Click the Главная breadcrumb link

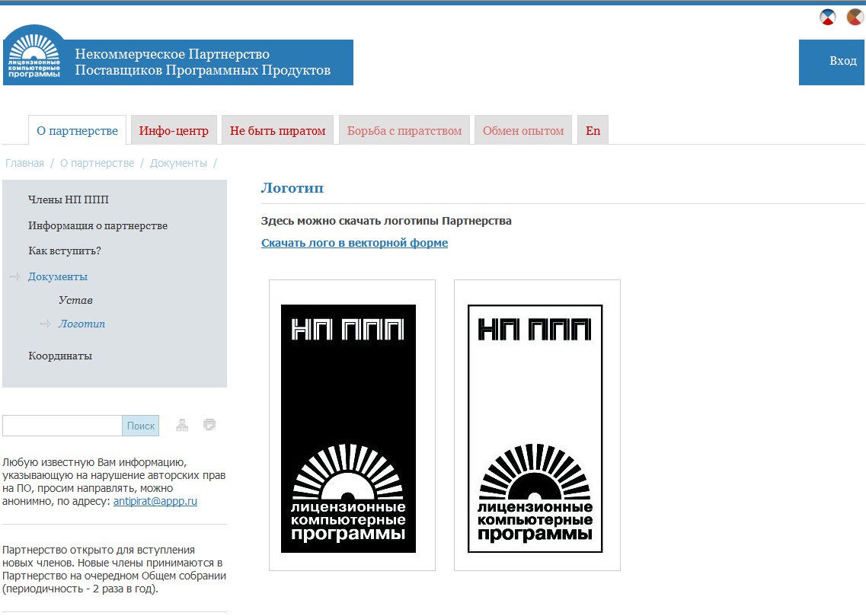pos(25,164)
